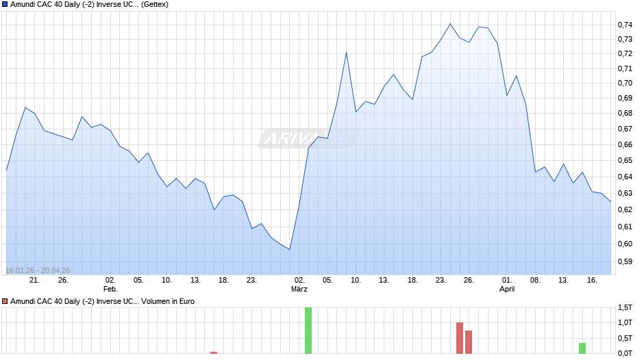The image size is (644, 360).
Task: Click the price axis label '0,59'
Action: click(x=625, y=261)
